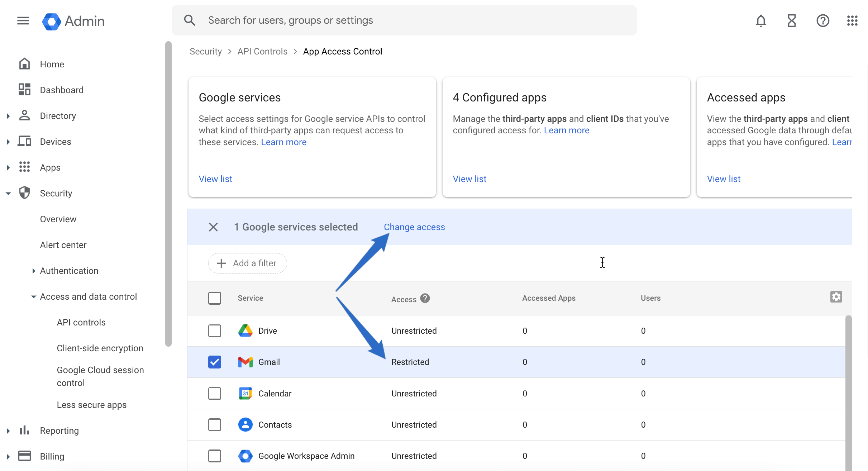Expand the Authentication submenu arrow
The height and width of the screenshot is (471, 868).
(33, 271)
